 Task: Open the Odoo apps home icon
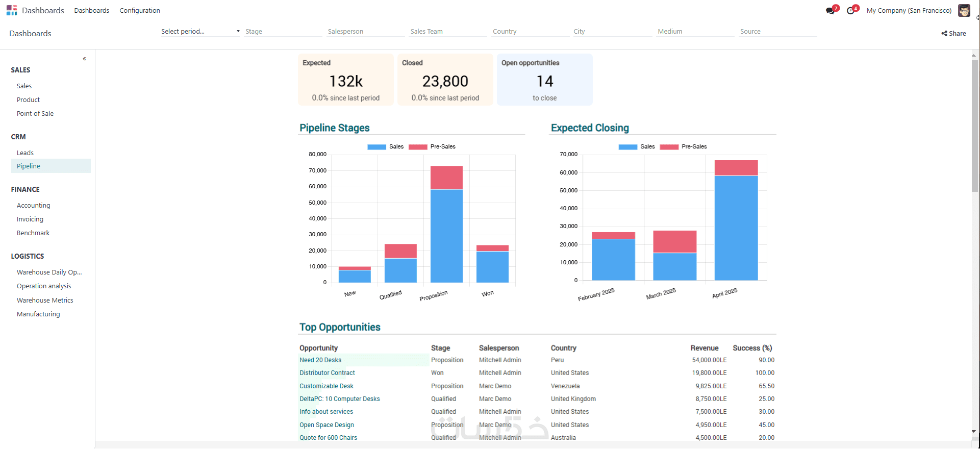(x=12, y=10)
